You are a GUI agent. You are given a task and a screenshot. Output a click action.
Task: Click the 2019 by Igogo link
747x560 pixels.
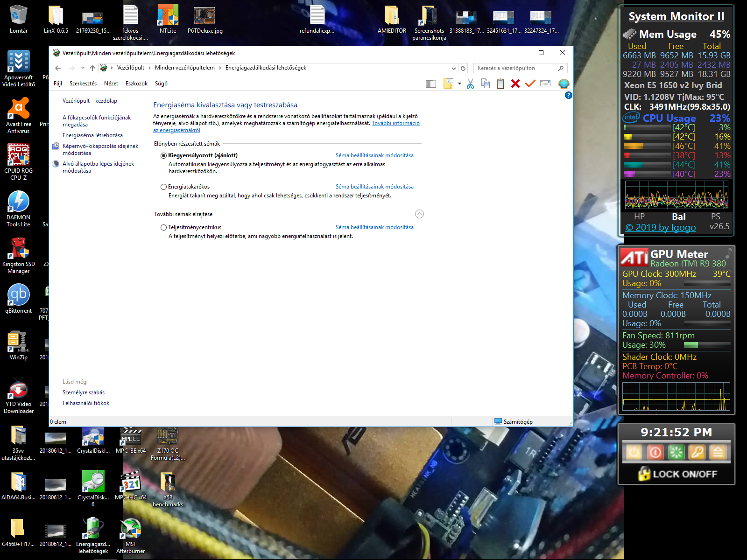[x=660, y=227]
